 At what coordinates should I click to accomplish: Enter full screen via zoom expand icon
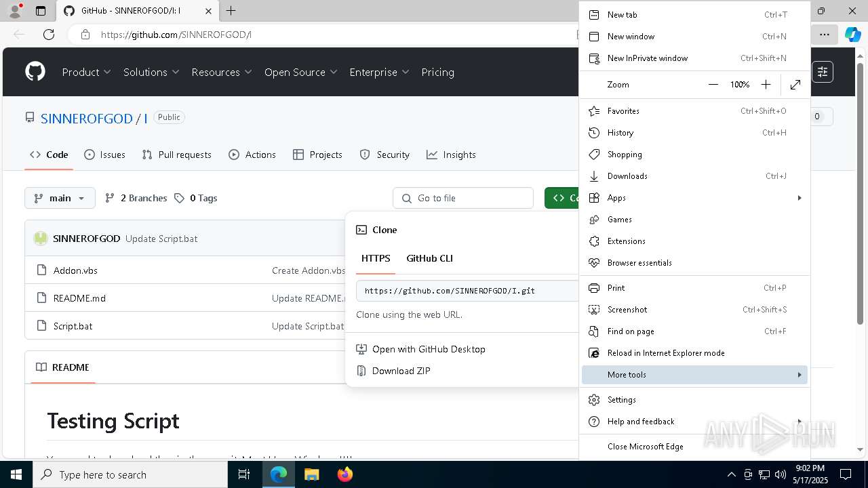pos(795,85)
